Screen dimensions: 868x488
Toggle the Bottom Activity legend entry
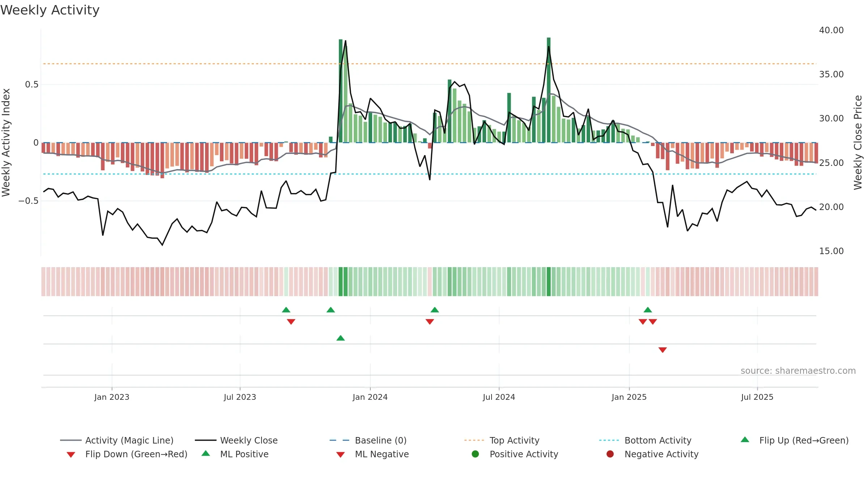click(x=645, y=440)
